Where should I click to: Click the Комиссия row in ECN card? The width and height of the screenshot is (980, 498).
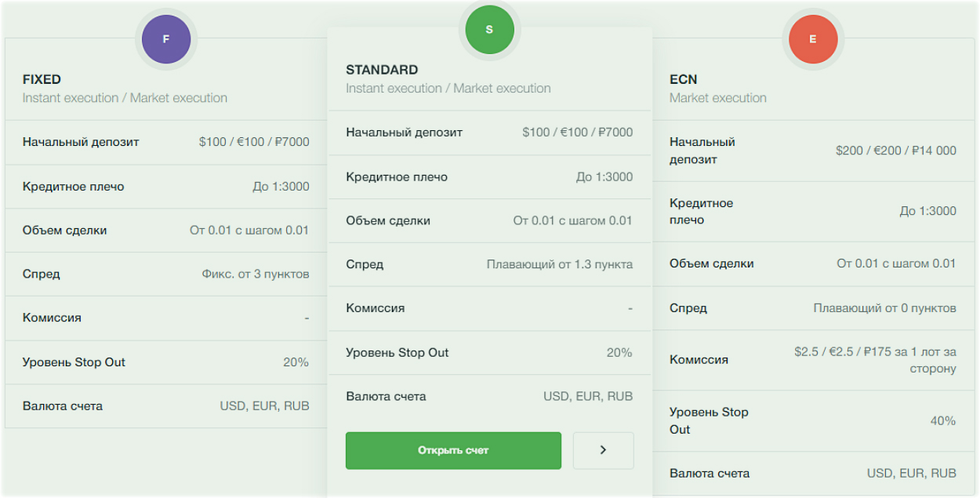[815, 359]
